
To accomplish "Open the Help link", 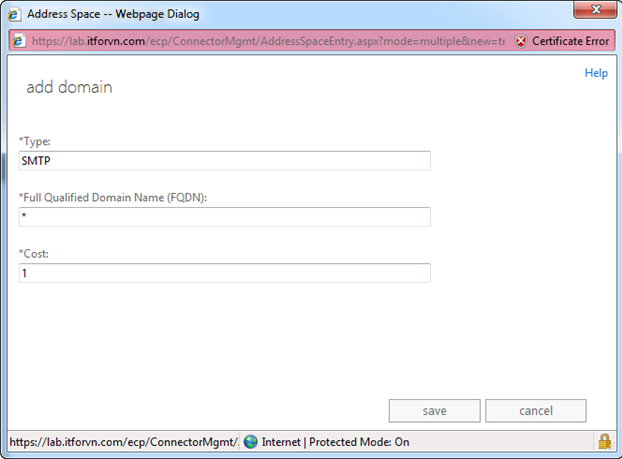I will [x=595, y=73].
